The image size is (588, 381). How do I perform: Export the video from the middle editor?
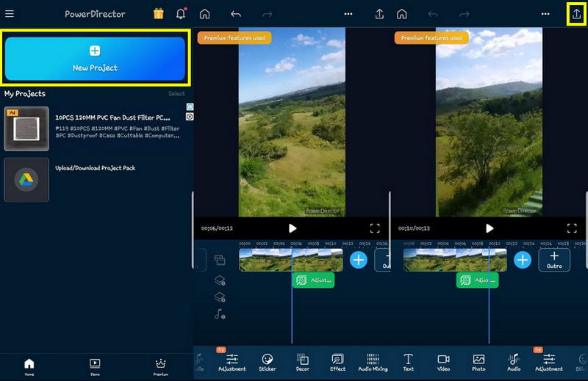(x=379, y=14)
